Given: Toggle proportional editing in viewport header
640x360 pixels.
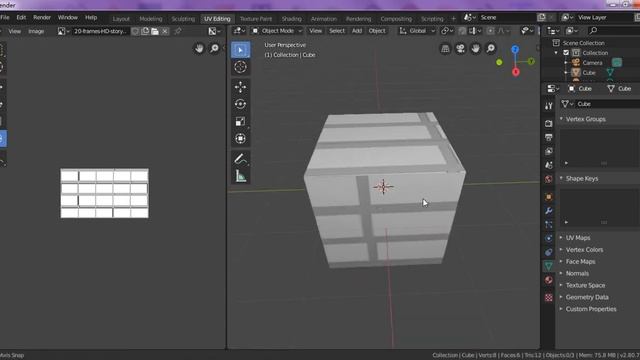Looking at the screenshot, I should 491,31.
